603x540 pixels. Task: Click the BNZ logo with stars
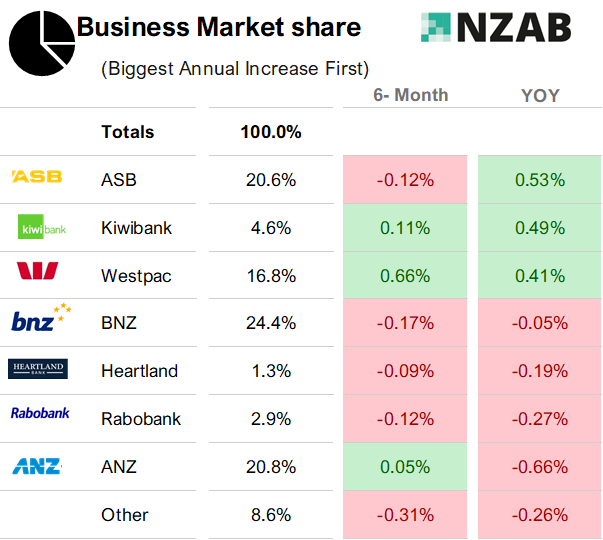pyautogui.click(x=40, y=320)
